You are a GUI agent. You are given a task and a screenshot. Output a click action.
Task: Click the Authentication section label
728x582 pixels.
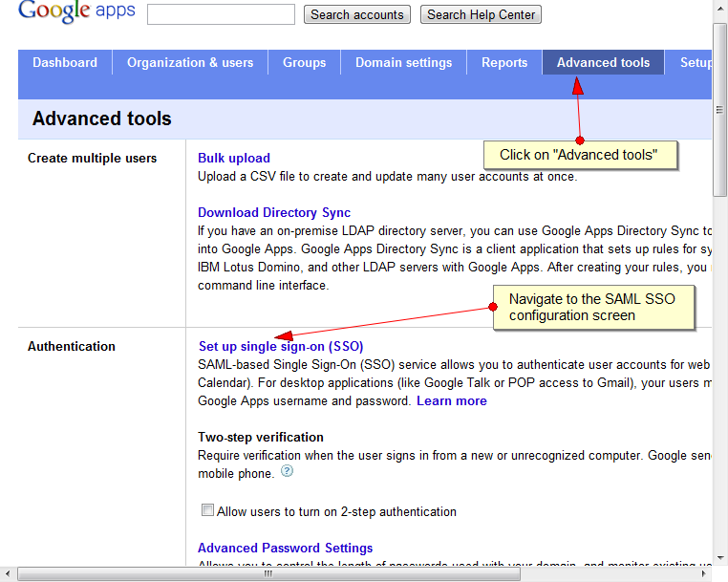tap(72, 347)
